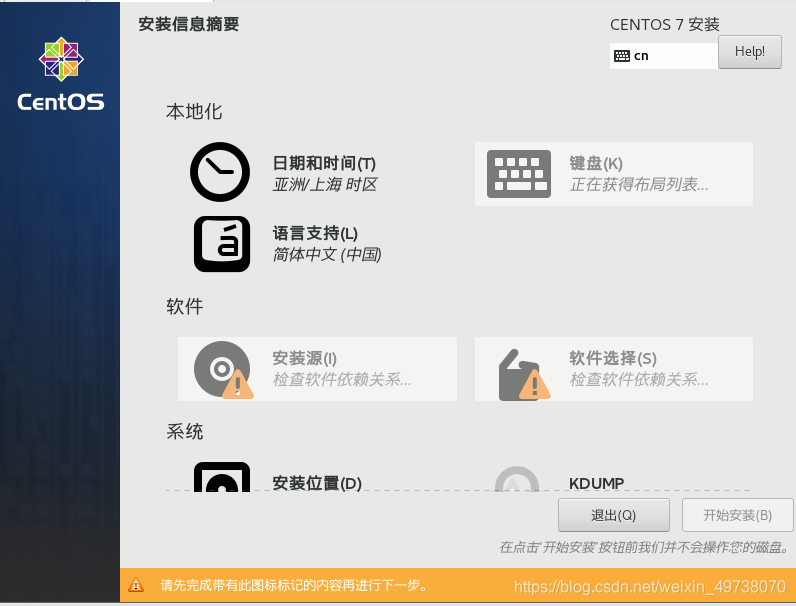This screenshot has width=796, height=606.
Task: Click the orange bar warning message text
Action: click(x=293, y=585)
